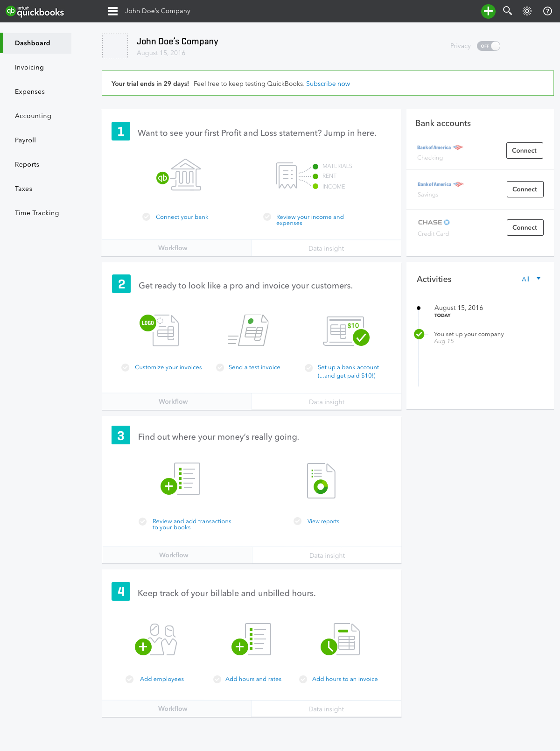Click the green plus Create icon
Screen dimensions: 560x751
488,11
